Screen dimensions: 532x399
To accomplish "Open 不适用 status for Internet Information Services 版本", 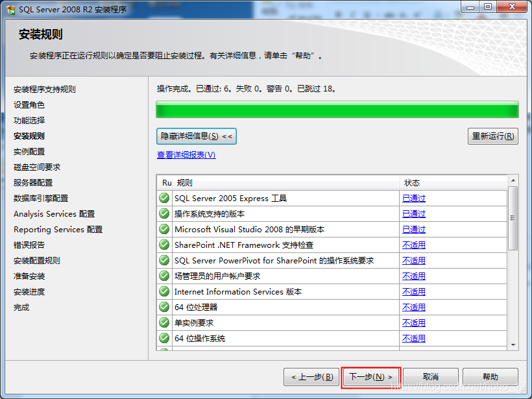I will [413, 292].
